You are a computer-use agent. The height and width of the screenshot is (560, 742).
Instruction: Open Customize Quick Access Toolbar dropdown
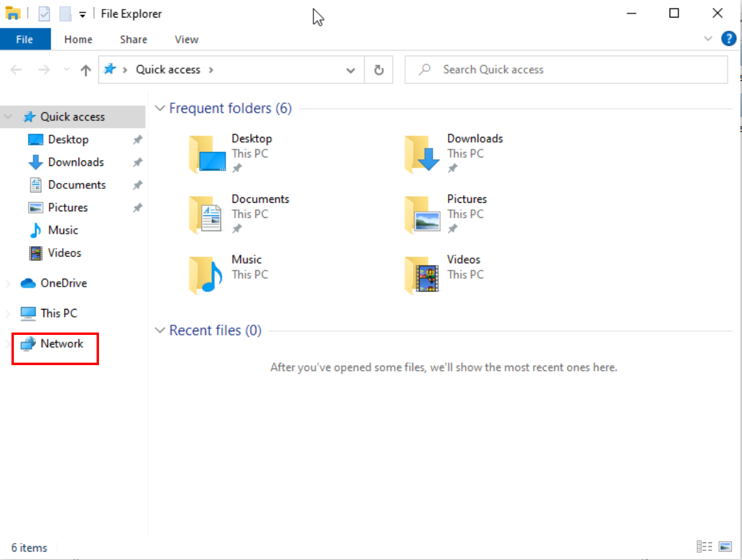83,14
